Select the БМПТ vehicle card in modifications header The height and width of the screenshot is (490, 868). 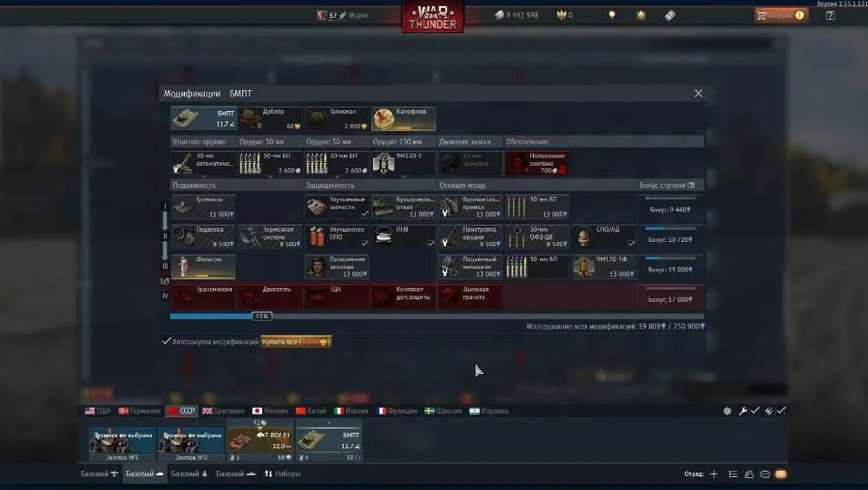coord(203,118)
